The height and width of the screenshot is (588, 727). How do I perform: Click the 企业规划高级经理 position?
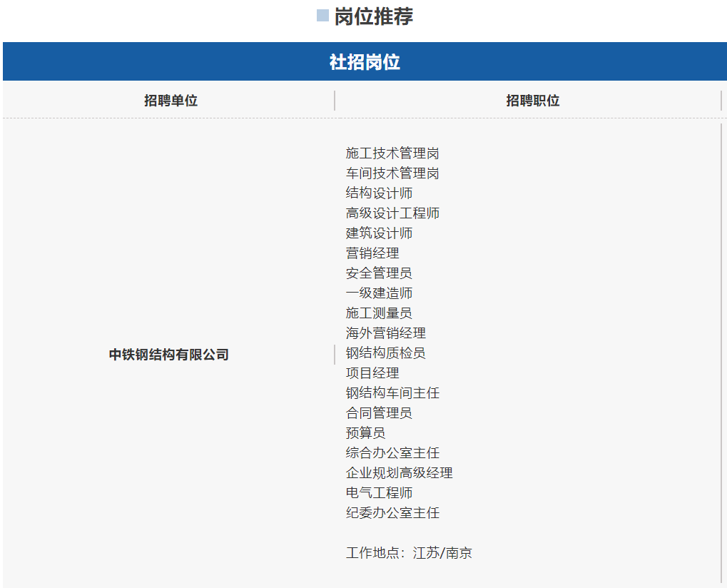[400, 472]
